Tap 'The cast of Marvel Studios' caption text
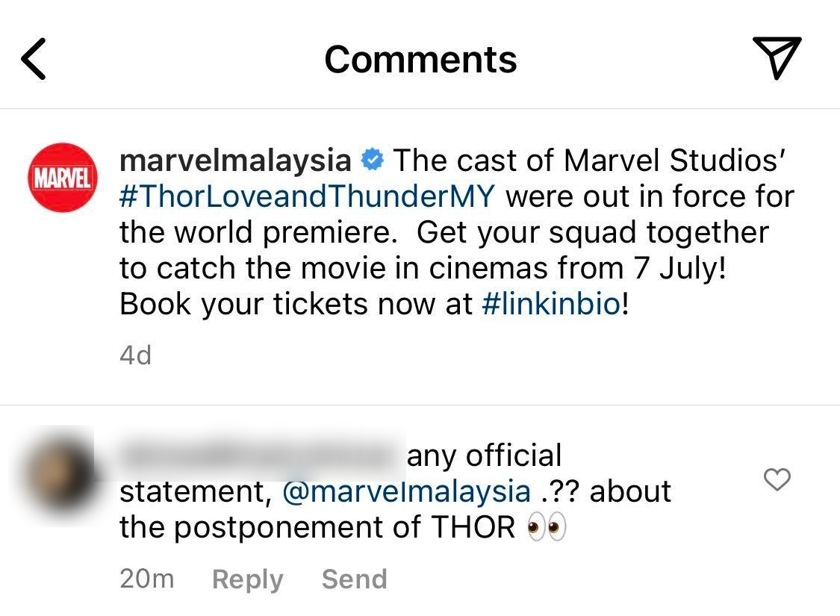840x616 pixels. pyautogui.click(x=589, y=160)
